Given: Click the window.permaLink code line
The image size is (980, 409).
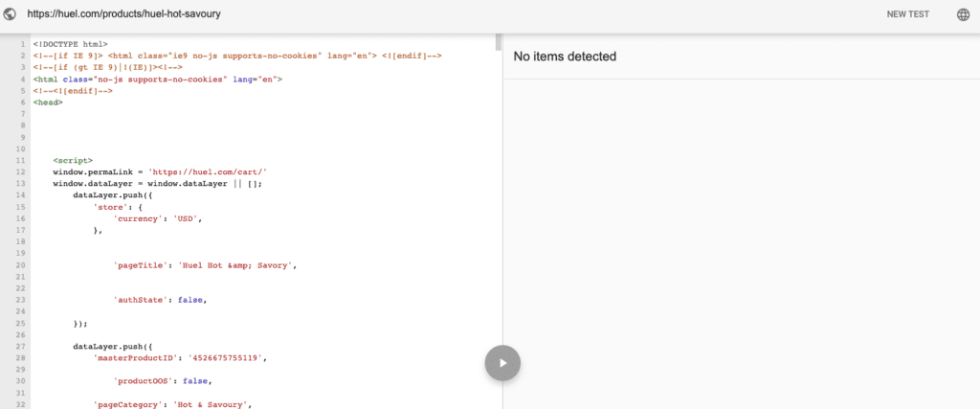Looking at the screenshot, I should [161, 172].
